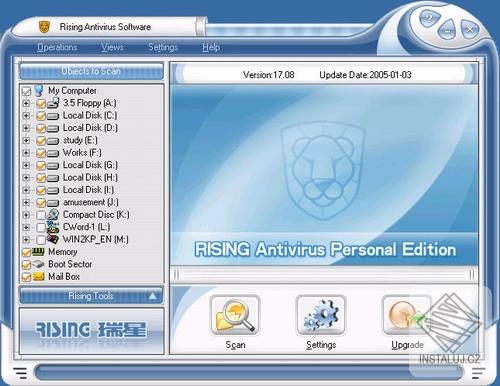Viewport: 500px width, 386px height.
Task: Open the Operations menu
Action: pos(57,47)
